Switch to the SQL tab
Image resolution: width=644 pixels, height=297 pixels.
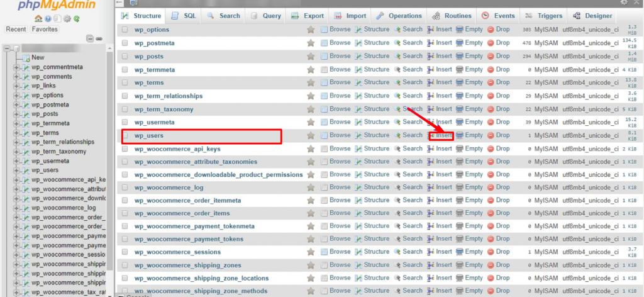184,16
